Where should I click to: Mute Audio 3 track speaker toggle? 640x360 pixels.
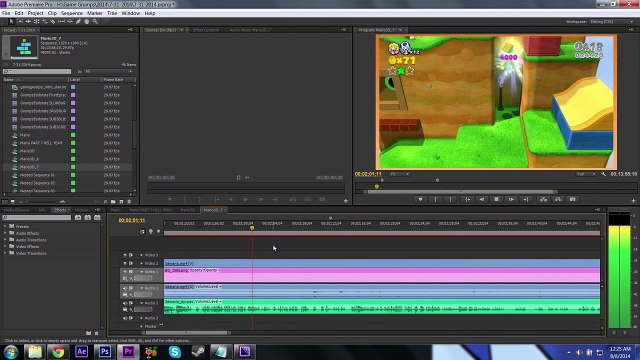click(125, 318)
